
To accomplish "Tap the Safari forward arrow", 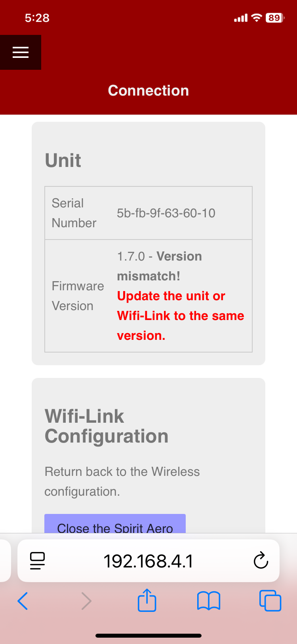I will 86,601.
